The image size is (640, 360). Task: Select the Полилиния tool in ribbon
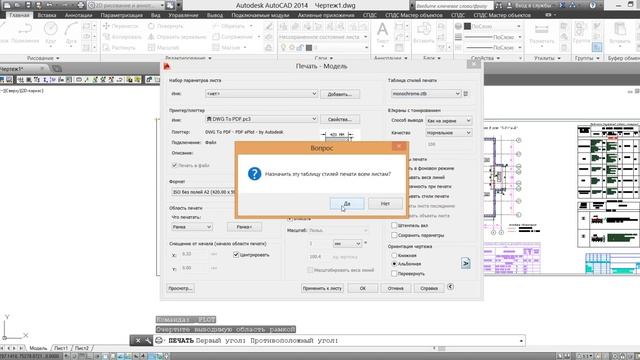click(x=25, y=33)
